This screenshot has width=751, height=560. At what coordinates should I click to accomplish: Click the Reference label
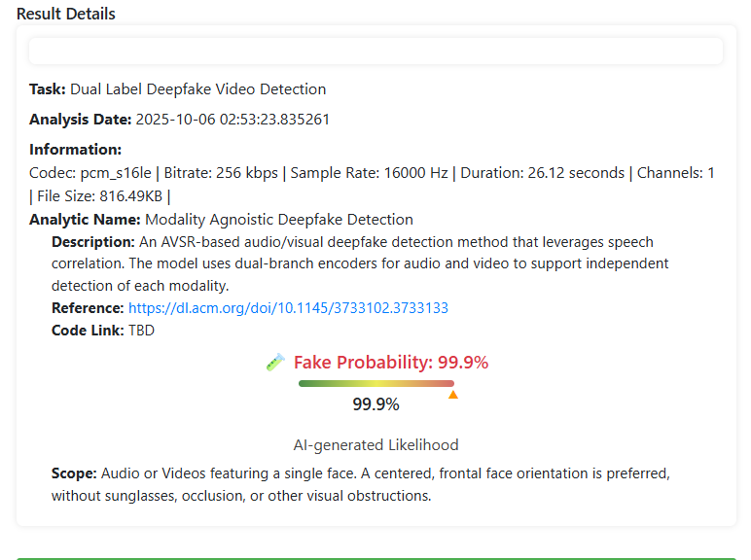[x=88, y=308]
